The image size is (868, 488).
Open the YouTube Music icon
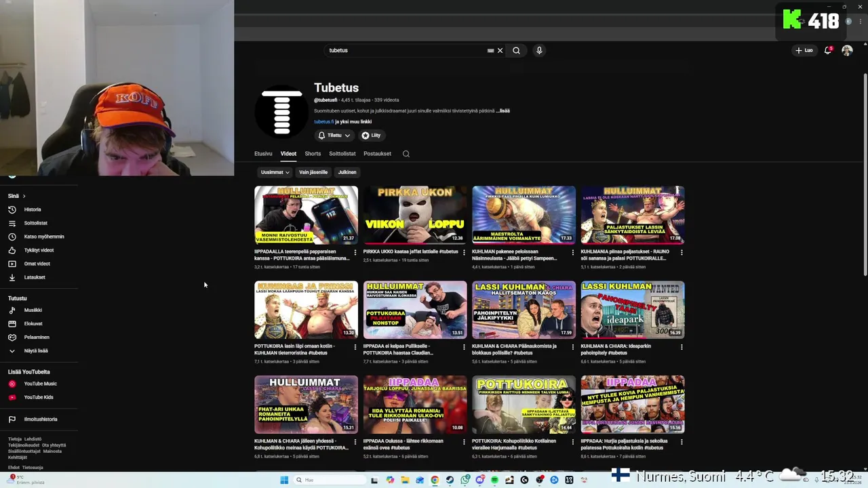click(x=12, y=384)
